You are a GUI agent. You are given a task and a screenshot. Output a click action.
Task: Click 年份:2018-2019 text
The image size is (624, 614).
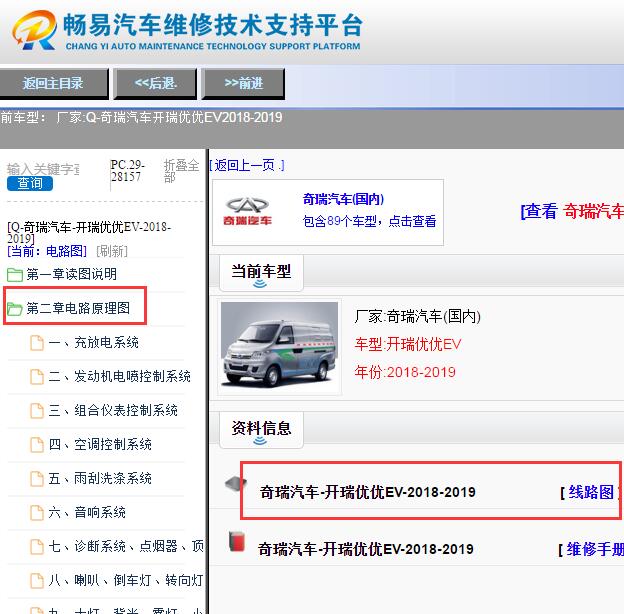(405, 372)
